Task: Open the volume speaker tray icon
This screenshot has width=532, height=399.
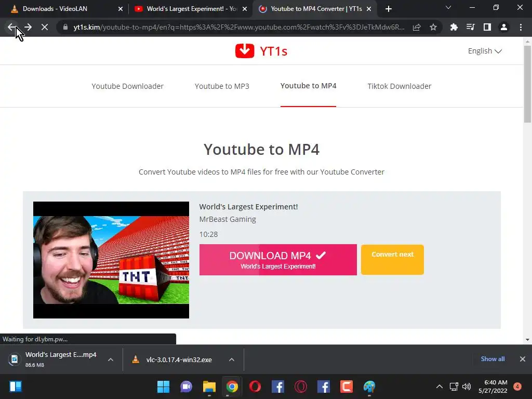Action: point(467,387)
